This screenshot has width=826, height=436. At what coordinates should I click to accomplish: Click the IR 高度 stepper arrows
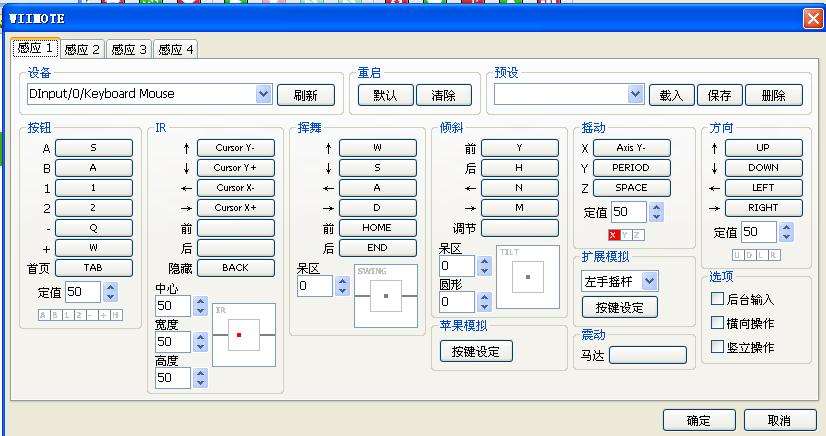coord(200,378)
